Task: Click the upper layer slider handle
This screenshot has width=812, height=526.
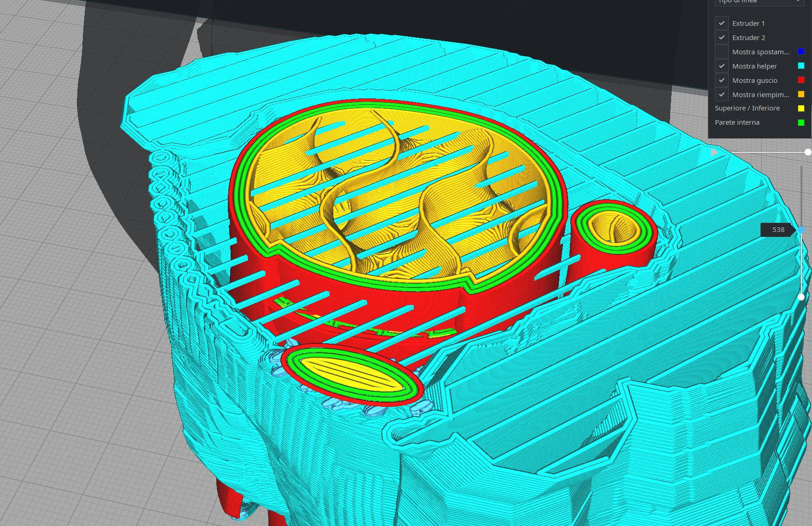Action: pos(801,230)
